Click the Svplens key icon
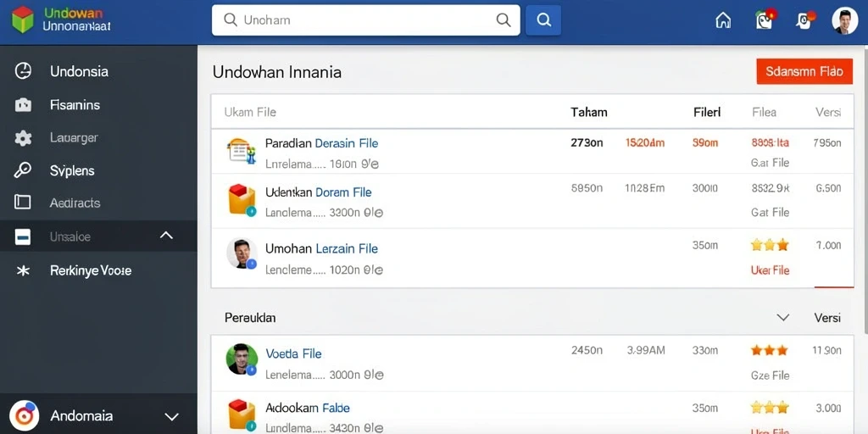Screen dimensions: 868x434 23,170
